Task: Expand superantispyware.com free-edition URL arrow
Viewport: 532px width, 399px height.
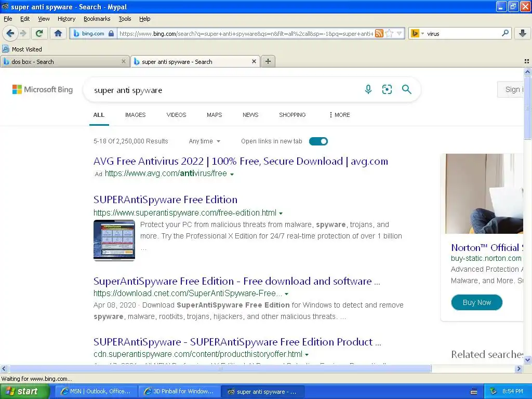Action: [x=281, y=214]
